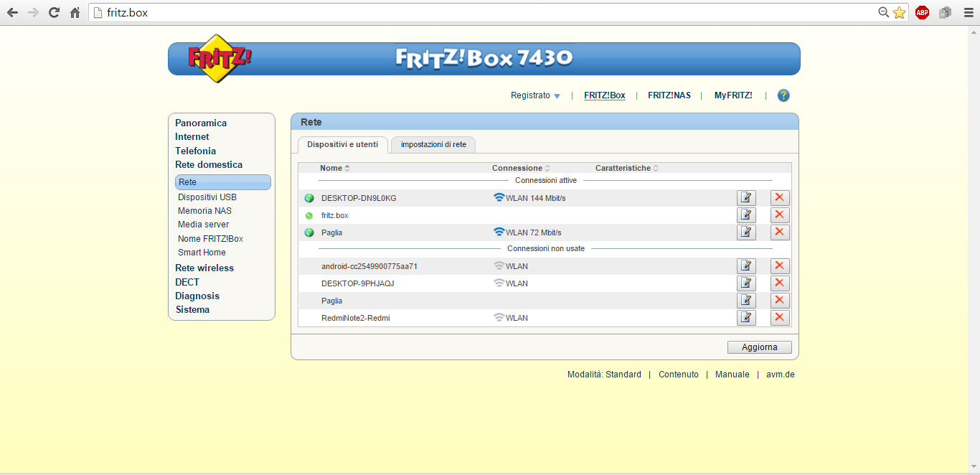Click the fritz.box address bar field
Screen dimensions: 980x475
(488, 12)
